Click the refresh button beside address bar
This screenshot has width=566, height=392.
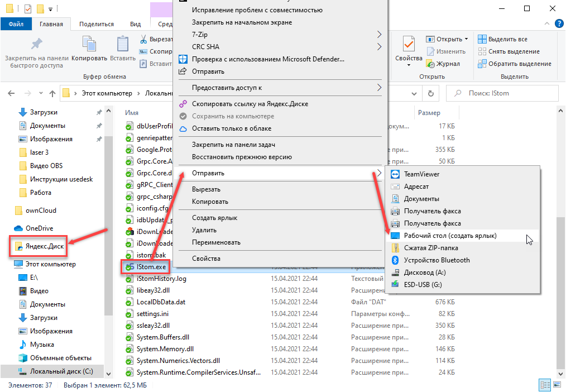430,93
